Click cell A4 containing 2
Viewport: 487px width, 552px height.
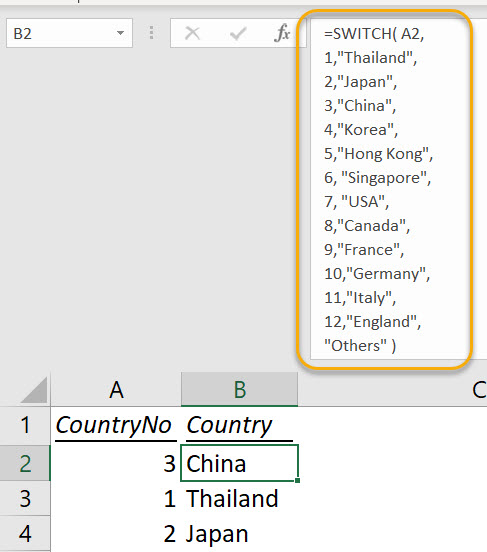[x=115, y=534]
